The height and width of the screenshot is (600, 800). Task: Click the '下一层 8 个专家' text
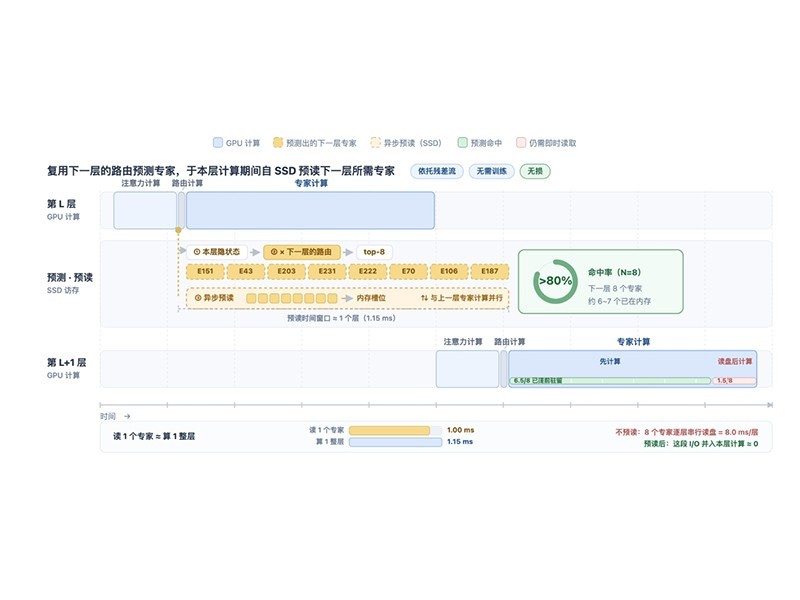pos(615,288)
